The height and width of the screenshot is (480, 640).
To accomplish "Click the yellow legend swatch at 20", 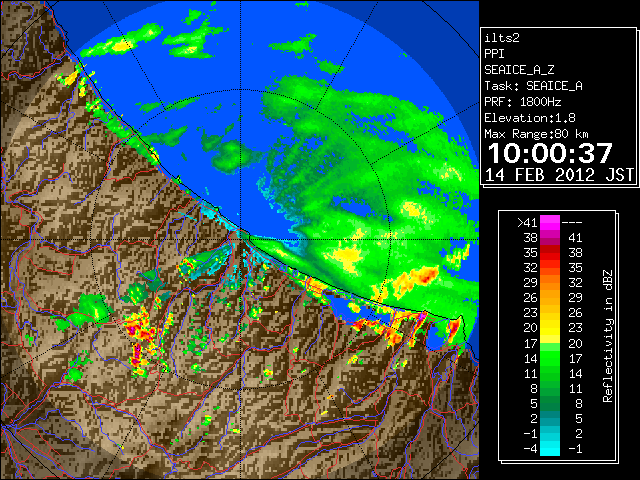I will coord(550,328).
